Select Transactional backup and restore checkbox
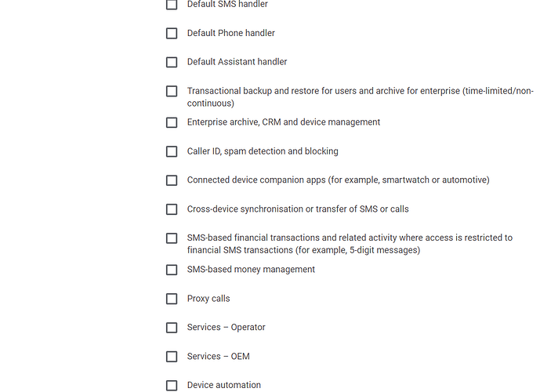Viewport: 540px width, 392px height. 172,91
